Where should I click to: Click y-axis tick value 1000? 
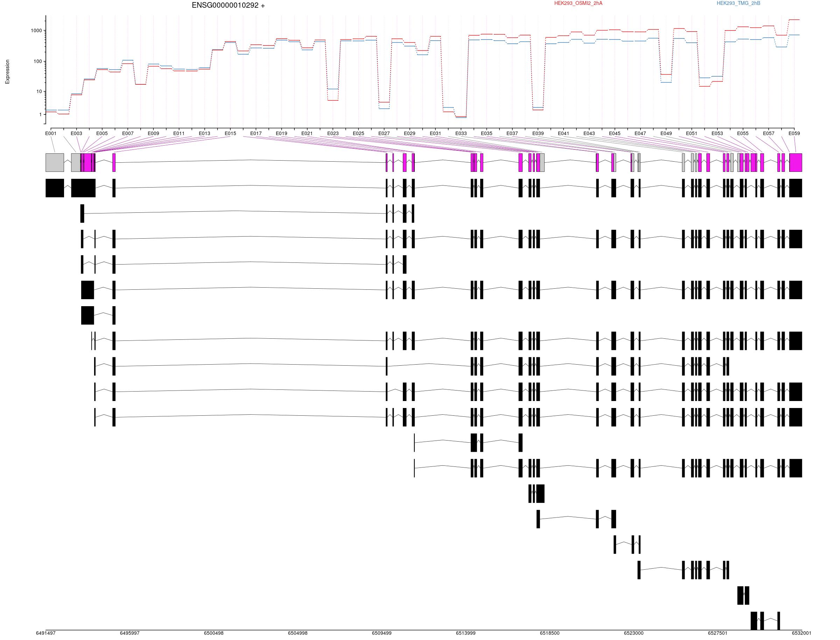point(36,31)
